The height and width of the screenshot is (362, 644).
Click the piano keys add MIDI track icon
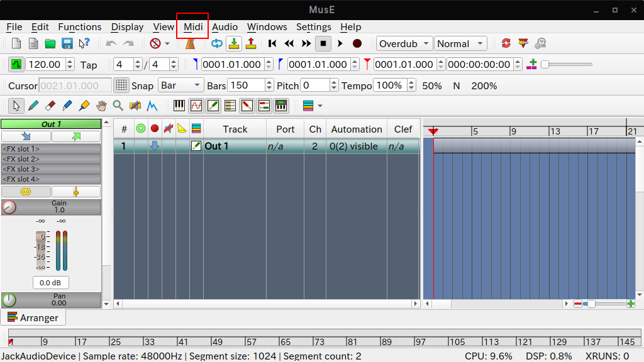pos(179,106)
